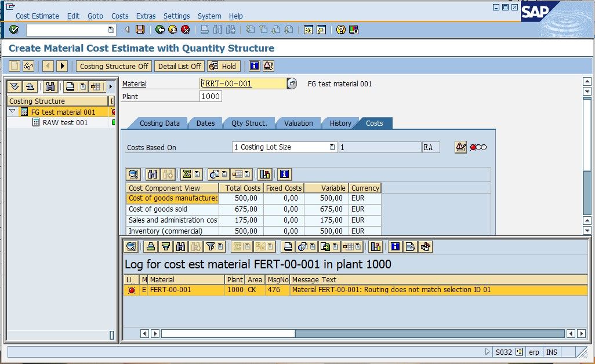This screenshot has height=364, width=595.
Task: Open the Extras menu
Action: (146, 16)
